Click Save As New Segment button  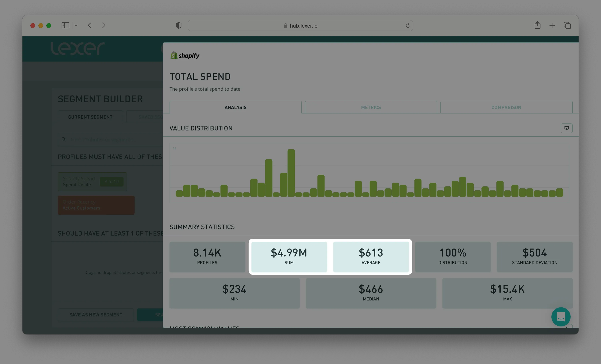point(96,315)
